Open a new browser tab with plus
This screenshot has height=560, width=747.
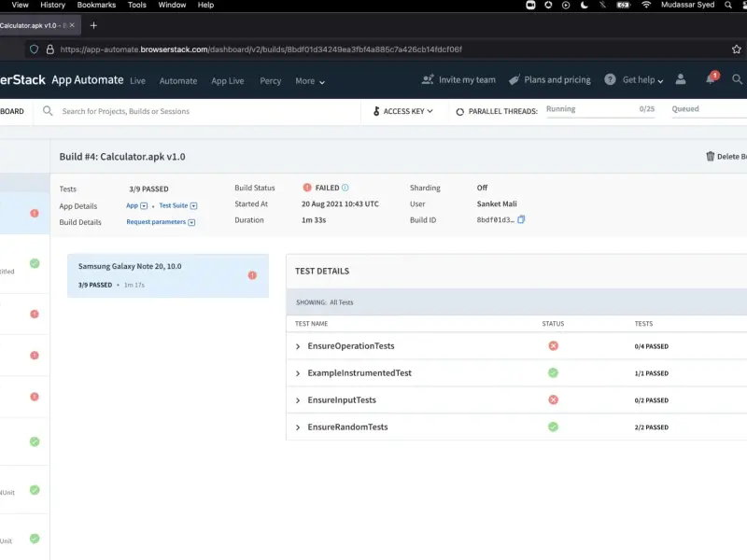93,25
